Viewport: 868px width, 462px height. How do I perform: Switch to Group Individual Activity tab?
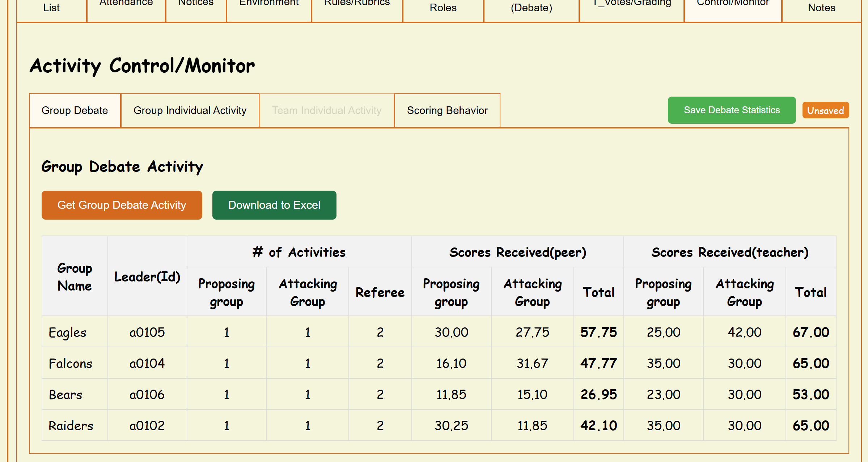(190, 111)
